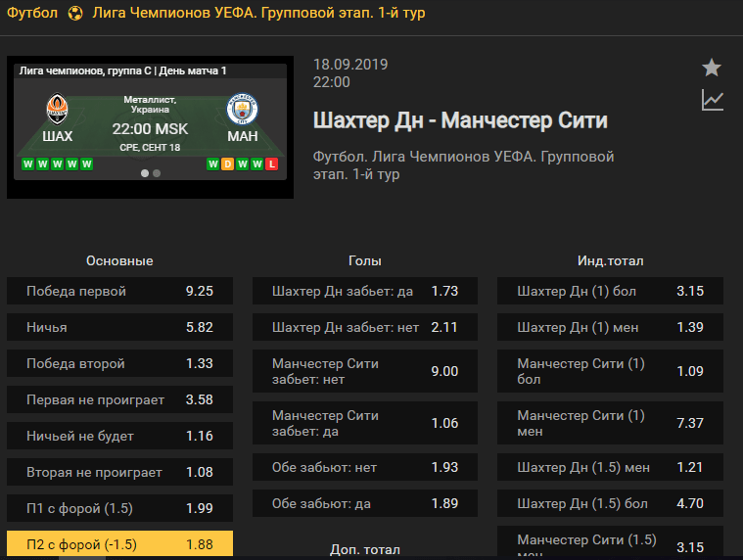The height and width of the screenshot is (560, 743).
Task: Choose Обе забьют: нет at 1.93
Action: [x=365, y=467]
